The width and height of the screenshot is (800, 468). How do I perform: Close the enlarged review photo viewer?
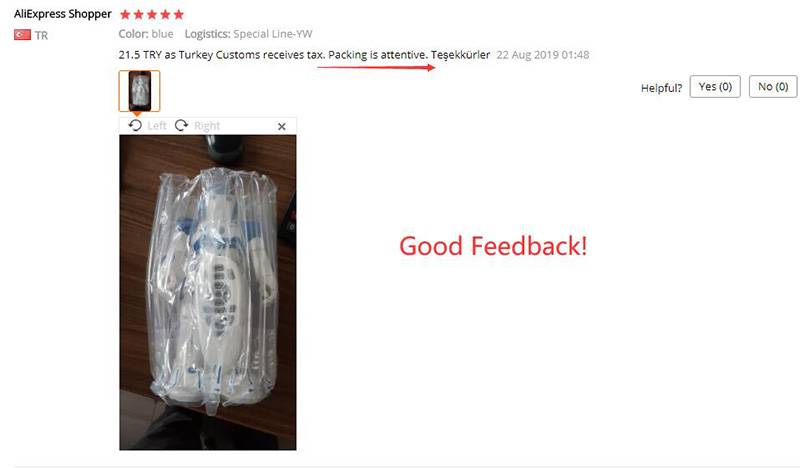click(282, 126)
